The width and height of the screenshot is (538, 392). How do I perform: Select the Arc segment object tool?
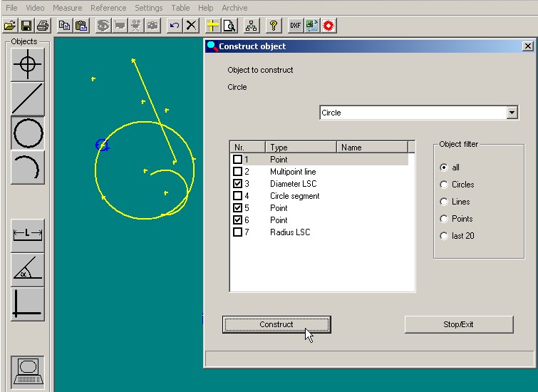tap(28, 167)
